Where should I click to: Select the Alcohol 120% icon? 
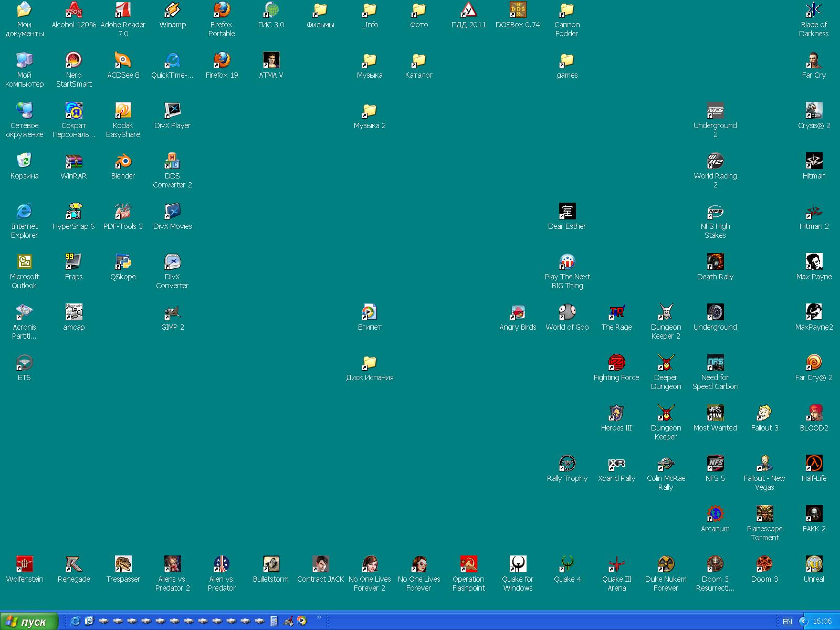tap(73, 9)
